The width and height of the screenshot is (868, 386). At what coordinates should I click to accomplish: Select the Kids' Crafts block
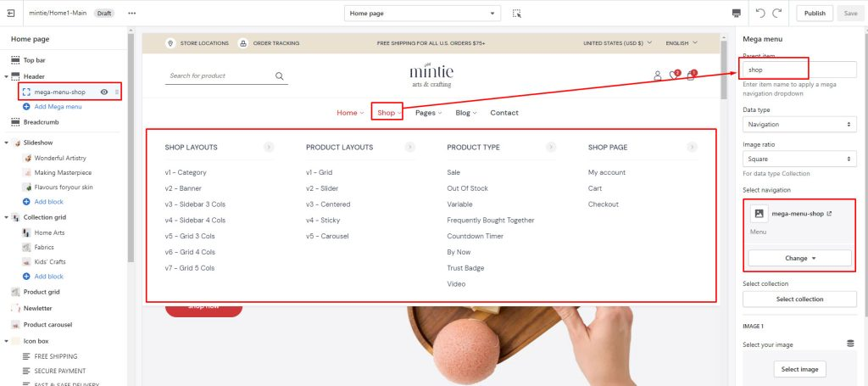click(50, 262)
